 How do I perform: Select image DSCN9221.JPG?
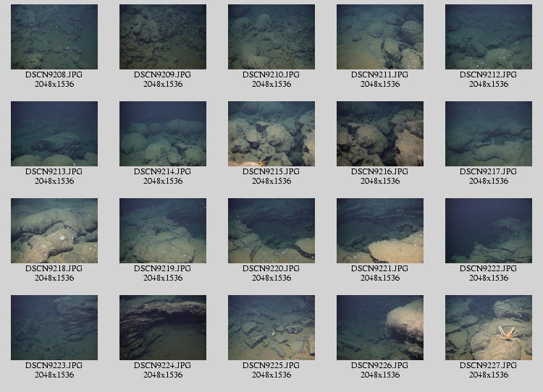[380, 231]
